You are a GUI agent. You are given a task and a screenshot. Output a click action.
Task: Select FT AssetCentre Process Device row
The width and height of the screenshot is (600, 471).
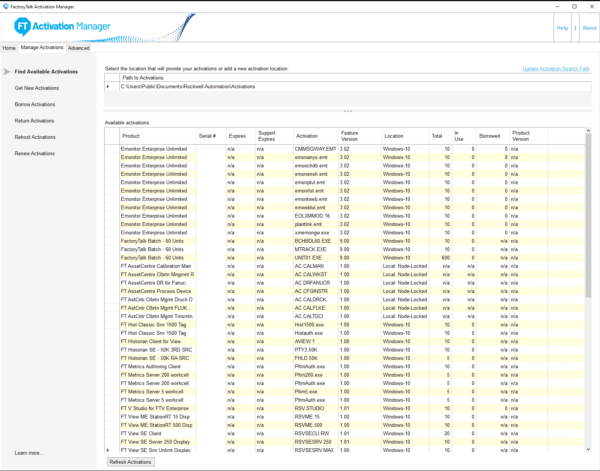click(x=345, y=291)
